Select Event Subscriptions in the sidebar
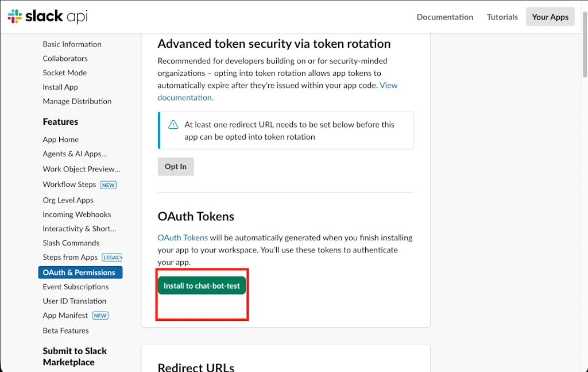 pyautogui.click(x=76, y=287)
